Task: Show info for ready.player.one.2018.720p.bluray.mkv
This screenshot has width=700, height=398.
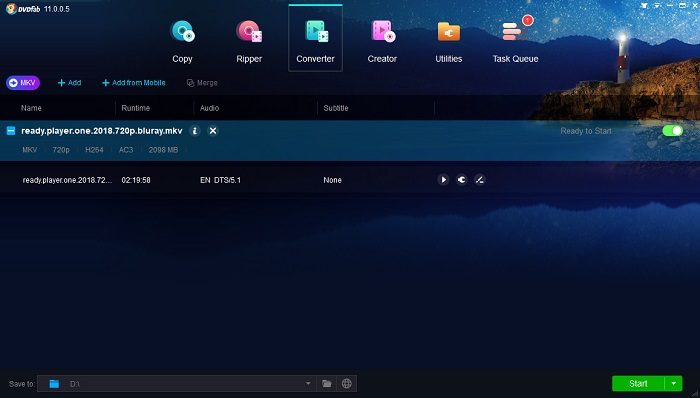Action: point(194,131)
